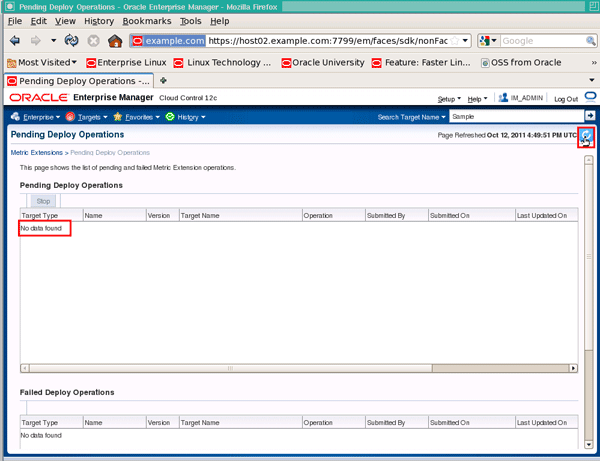
Task: Click Last Updated On header in Pending table
Action: click(x=546, y=215)
